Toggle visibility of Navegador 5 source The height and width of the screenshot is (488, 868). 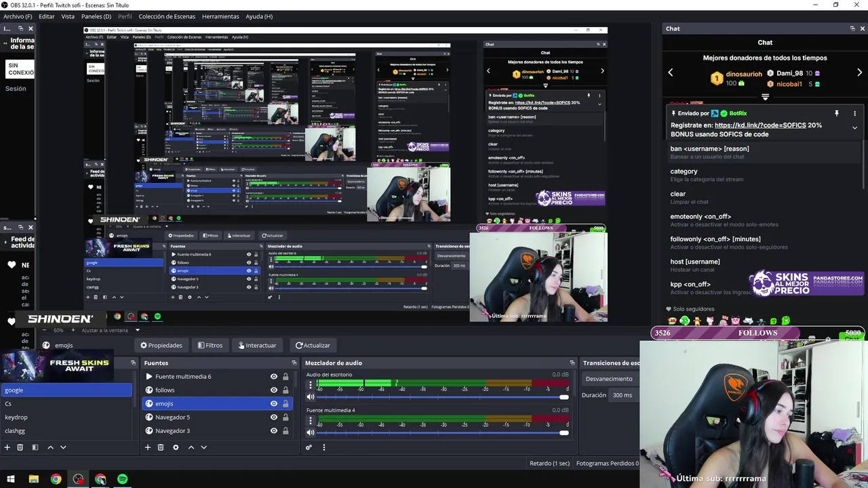274,418
